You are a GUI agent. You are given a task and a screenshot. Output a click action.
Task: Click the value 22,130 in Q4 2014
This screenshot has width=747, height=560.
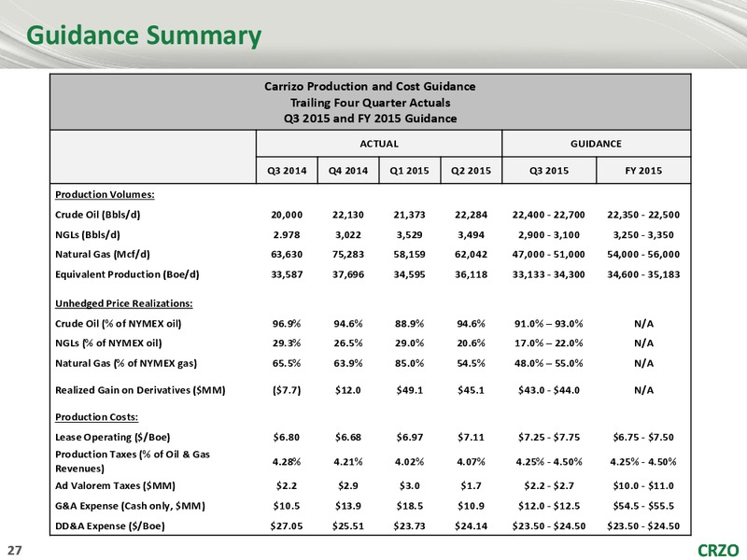tap(348, 215)
